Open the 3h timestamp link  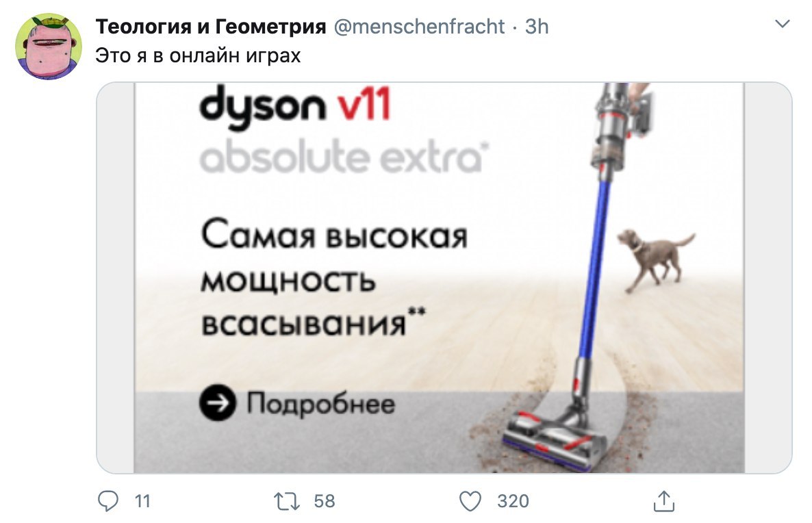point(537,27)
